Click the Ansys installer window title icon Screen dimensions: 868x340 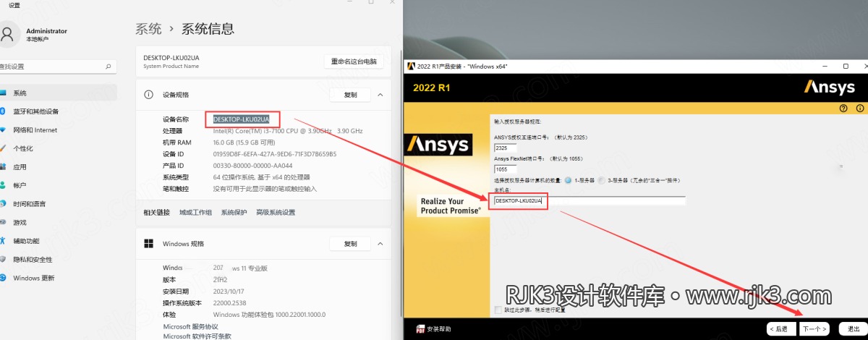click(x=411, y=66)
